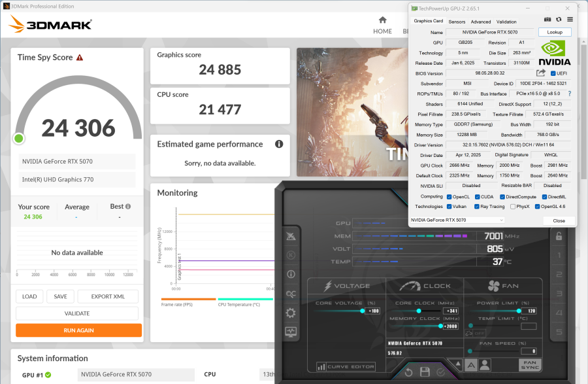Toggle the DirectCompute checkbox

coord(502,197)
